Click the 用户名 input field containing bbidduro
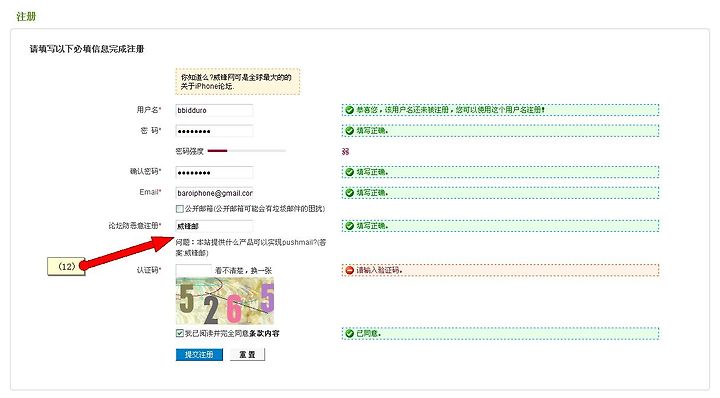The image size is (720, 398). [x=214, y=110]
